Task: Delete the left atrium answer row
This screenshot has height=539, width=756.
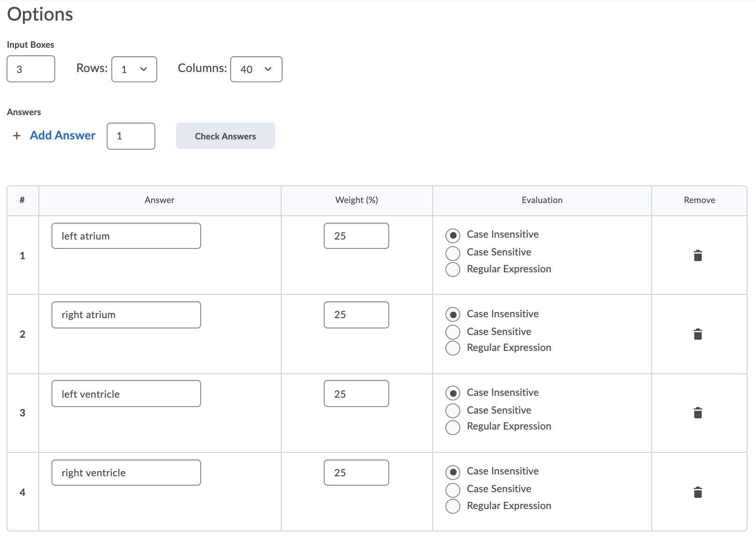Action: 698,255
